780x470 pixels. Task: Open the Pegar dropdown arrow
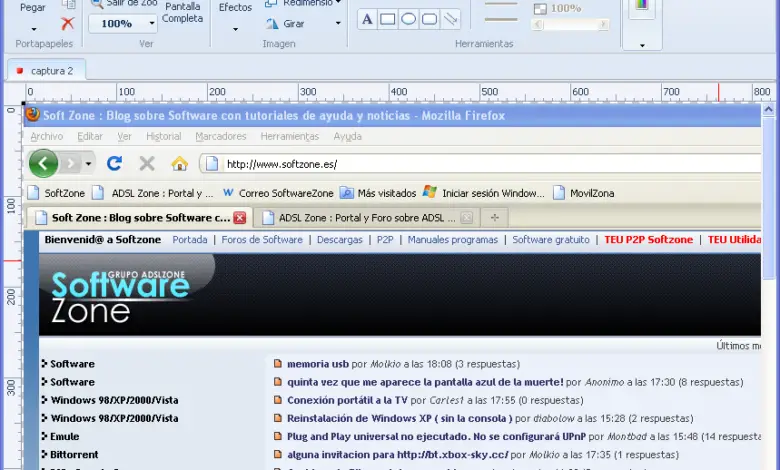click(x=34, y=29)
